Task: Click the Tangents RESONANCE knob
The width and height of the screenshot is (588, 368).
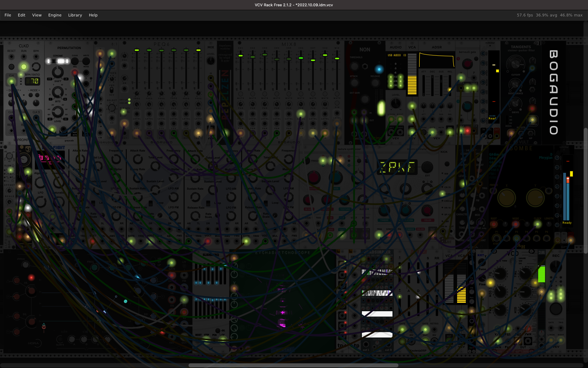Action: (515, 84)
